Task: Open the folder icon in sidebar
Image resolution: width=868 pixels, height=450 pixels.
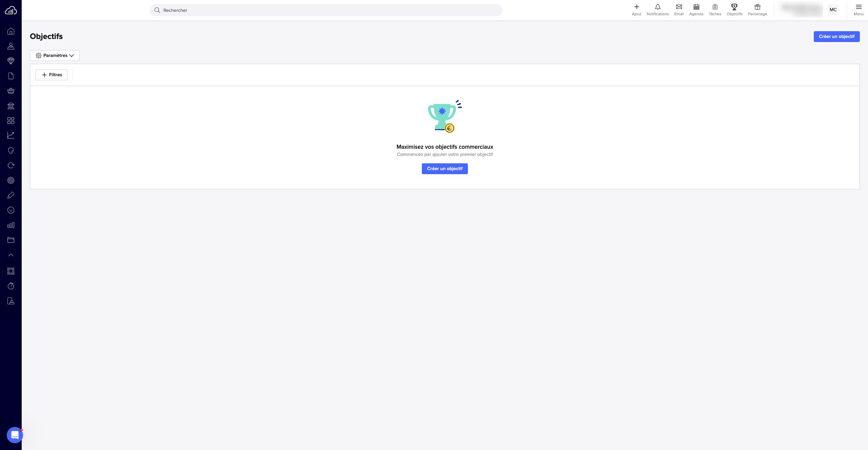Action: [x=11, y=240]
